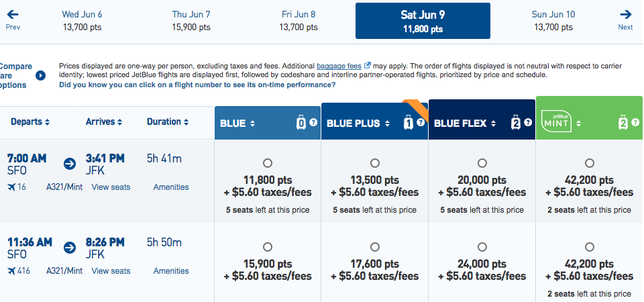View seats for the 7:00 AM flight
The image size is (644, 302).
click(x=111, y=187)
